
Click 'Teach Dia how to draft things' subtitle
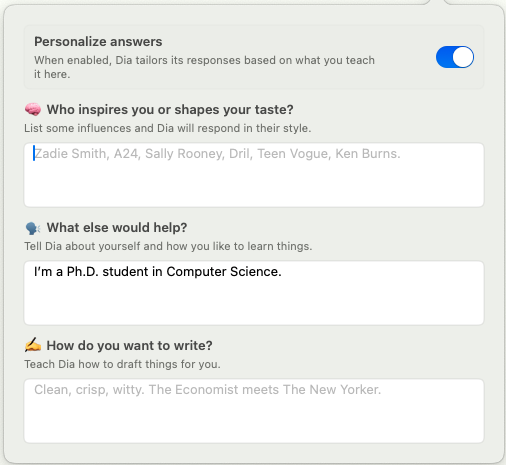[x=122, y=364]
